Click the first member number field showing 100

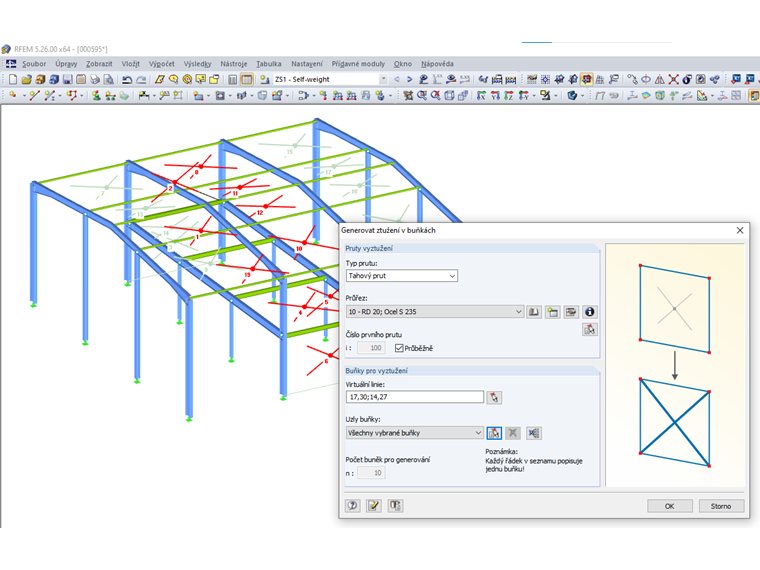pyautogui.click(x=371, y=348)
